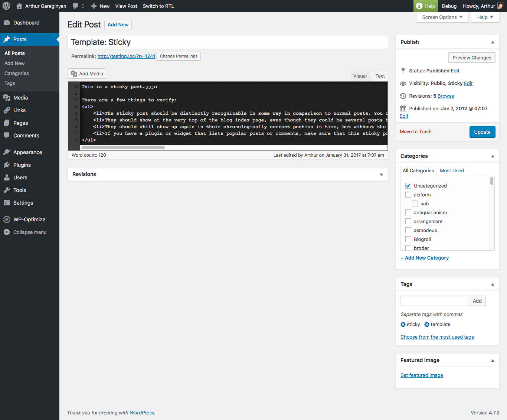The image size is (507, 420).
Task: Check the aciform category
Action: pos(408,195)
